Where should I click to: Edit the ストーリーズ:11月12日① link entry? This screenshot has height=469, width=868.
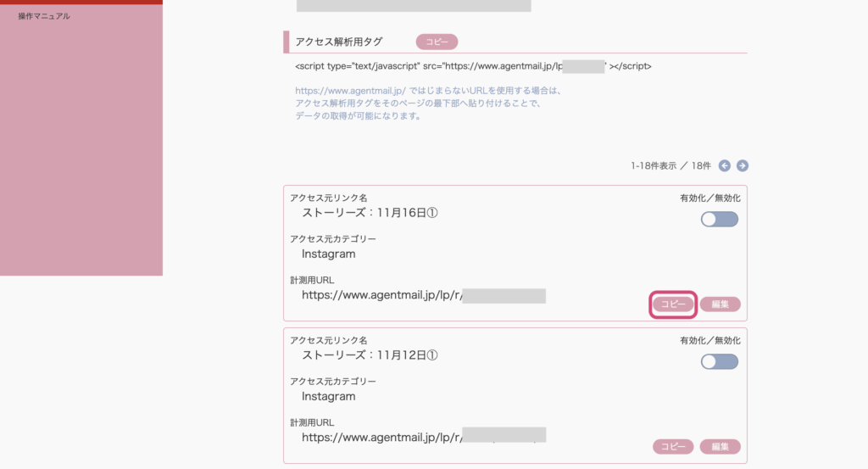pos(720,447)
